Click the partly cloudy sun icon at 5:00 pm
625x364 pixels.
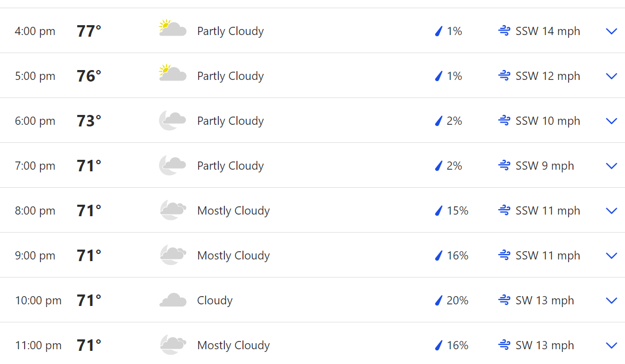[x=172, y=73]
